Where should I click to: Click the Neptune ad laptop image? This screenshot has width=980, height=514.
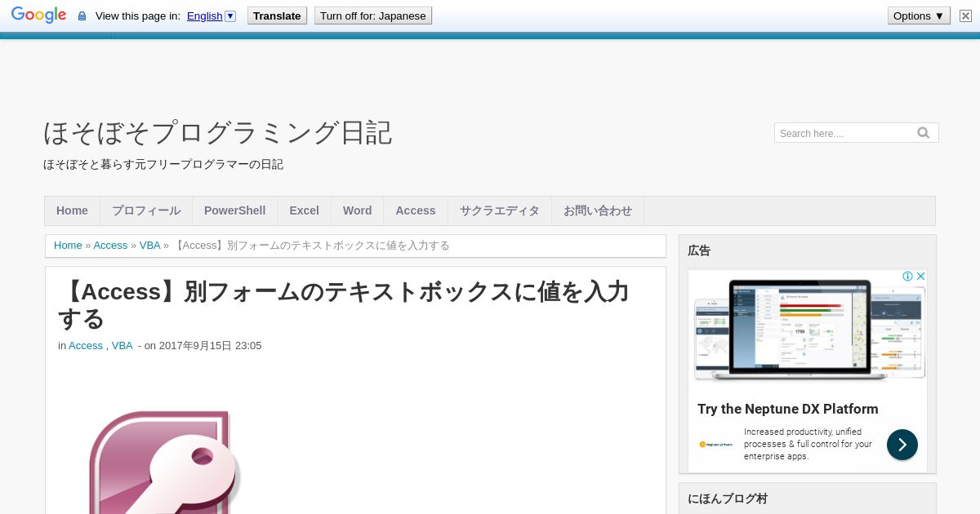pos(808,330)
